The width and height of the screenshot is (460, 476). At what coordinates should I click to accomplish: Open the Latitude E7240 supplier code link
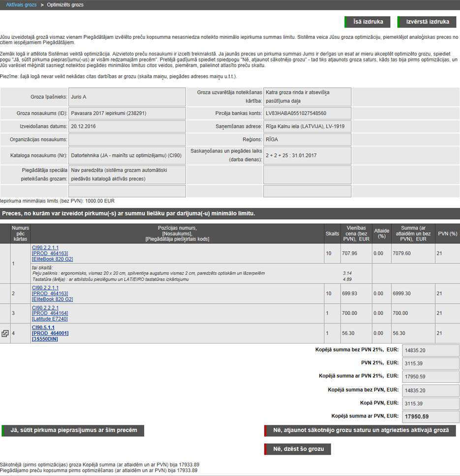pyautogui.click(x=50, y=319)
